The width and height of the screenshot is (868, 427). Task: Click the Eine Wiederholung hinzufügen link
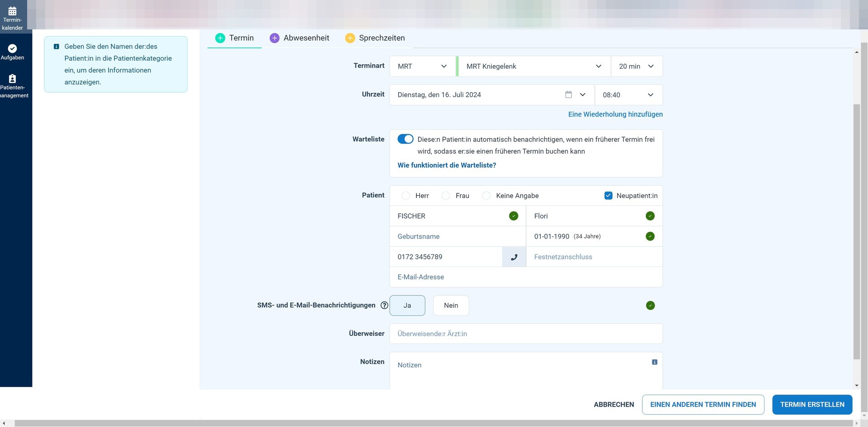tap(615, 114)
